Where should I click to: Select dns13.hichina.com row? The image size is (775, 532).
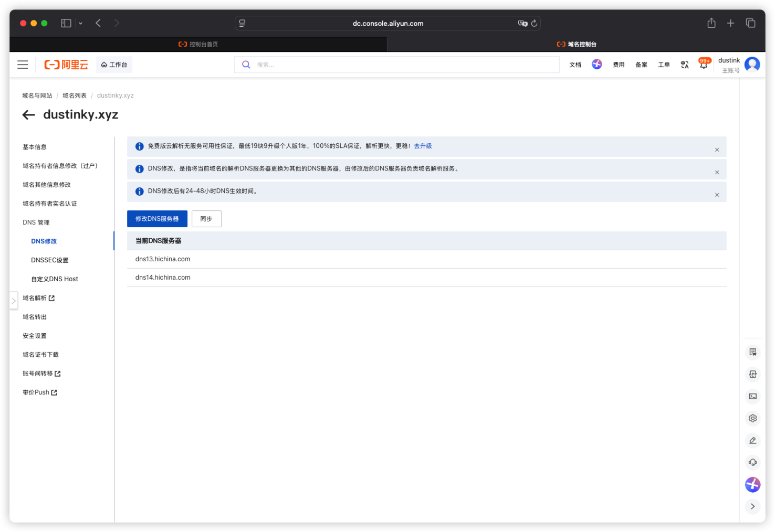coord(427,259)
